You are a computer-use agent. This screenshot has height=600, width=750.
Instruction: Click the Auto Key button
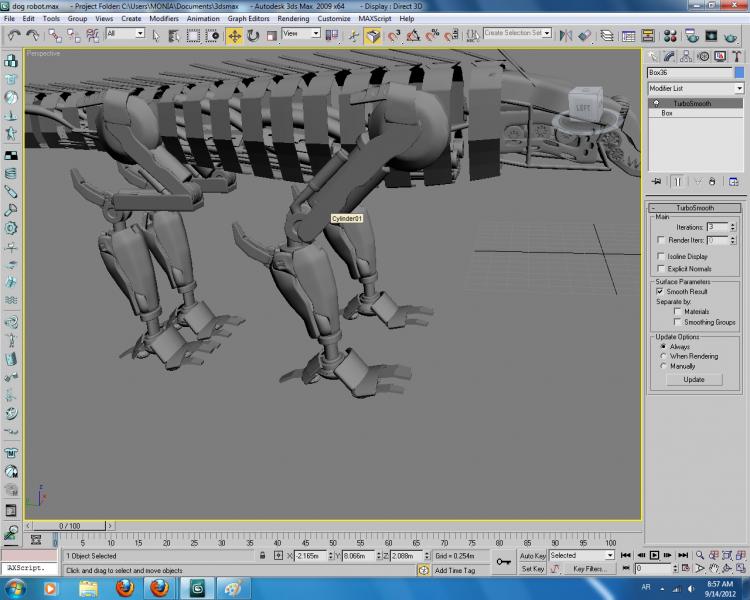(x=532, y=555)
